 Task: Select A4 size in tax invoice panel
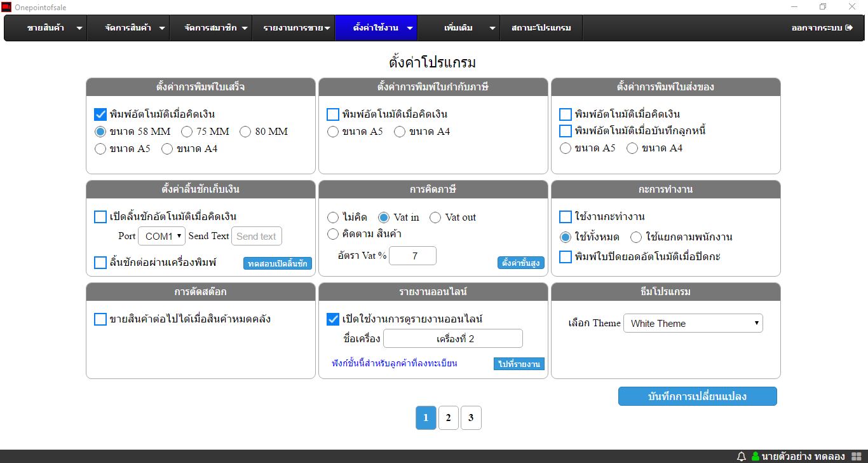400,132
